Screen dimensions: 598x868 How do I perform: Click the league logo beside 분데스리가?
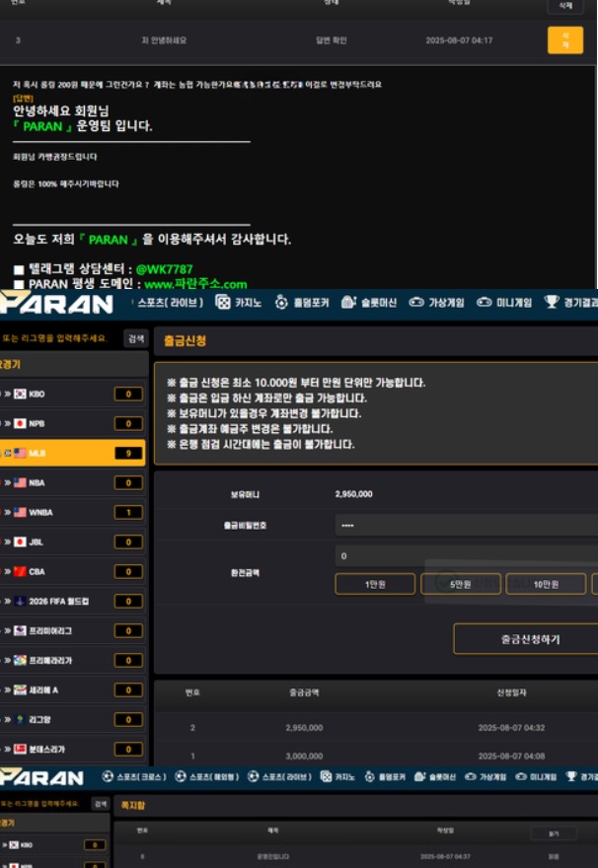click(x=20, y=749)
